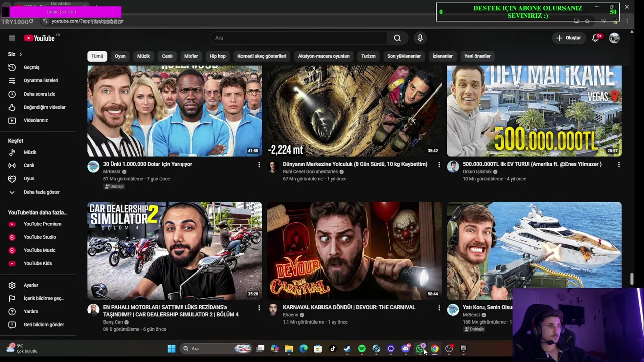This screenshot has height=362, width=644.
Task: Open options menu for 500.000.000TL EV TURU
Action: [x=619, y=164]
